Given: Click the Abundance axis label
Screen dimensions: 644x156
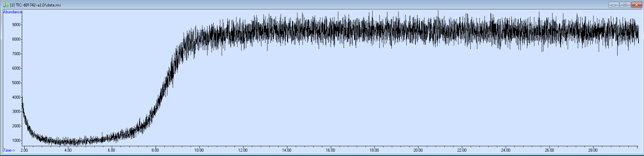Looking at the screenshot, I should 12,12.
